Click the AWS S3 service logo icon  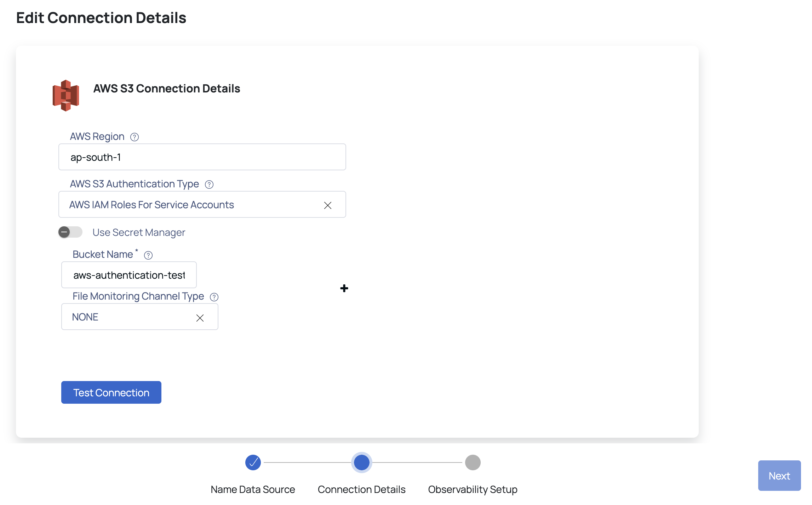65,95
